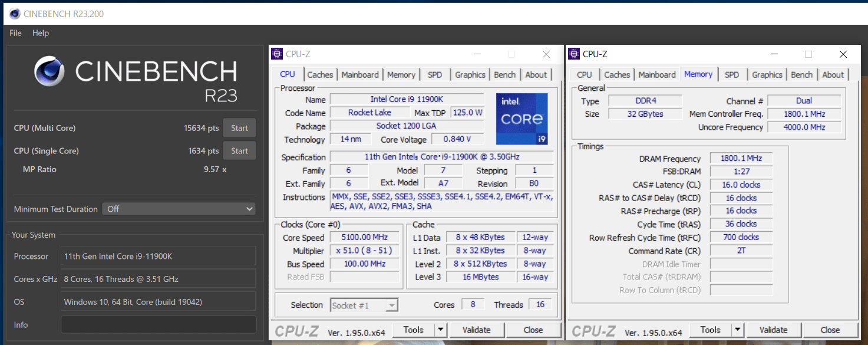This screenshot has height=345, width=868.
Task: Click the tRFC value '700 clocks'
Action: click(x=741, y=237)
